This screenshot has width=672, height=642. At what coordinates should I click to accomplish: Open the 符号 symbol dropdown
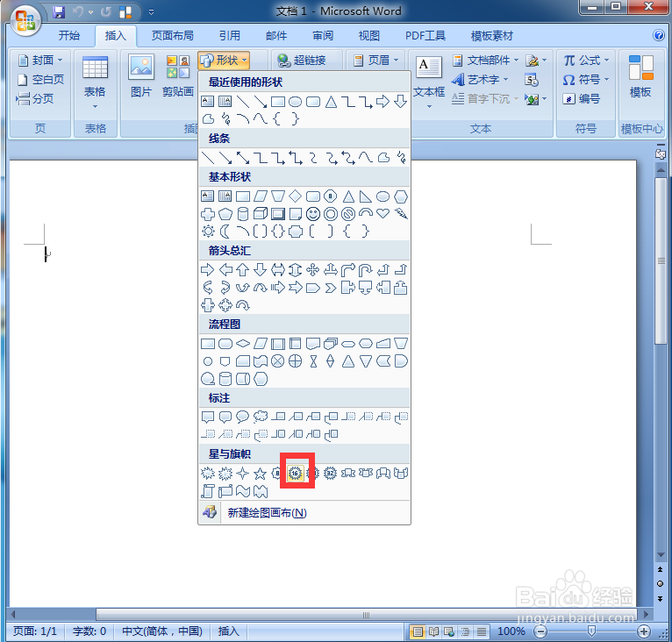coord(586,80)
